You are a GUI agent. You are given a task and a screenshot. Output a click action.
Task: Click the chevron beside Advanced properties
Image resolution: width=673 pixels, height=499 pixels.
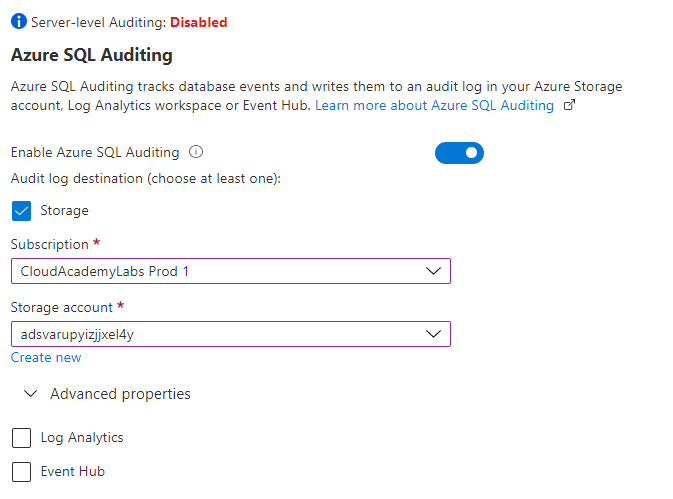click(x=29, y=394)
